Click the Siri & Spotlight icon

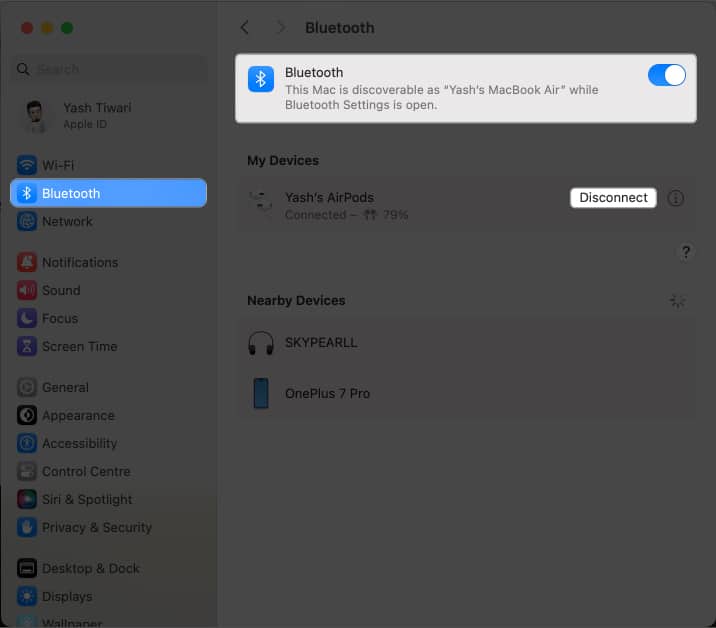point(27,500)
